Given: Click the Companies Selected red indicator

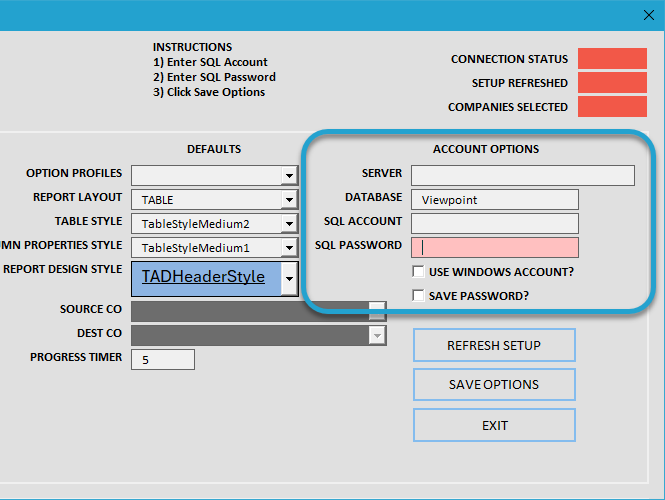Looking at the screenshot, I should pyautogui.click(x=612, y=106).
